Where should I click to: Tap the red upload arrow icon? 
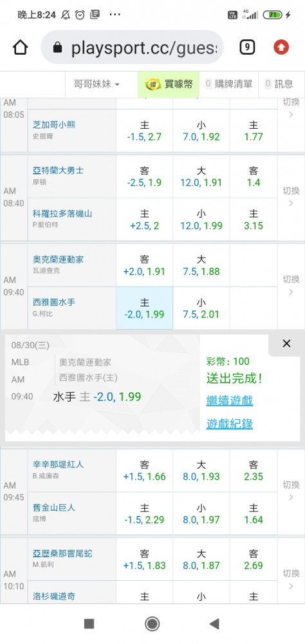tap(281, 48)
